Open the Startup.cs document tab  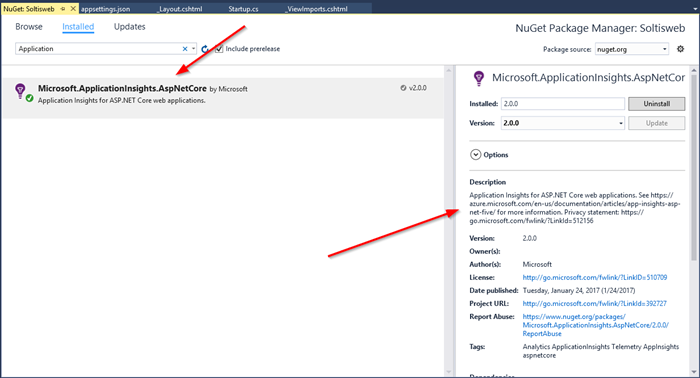tap(243, 9)
